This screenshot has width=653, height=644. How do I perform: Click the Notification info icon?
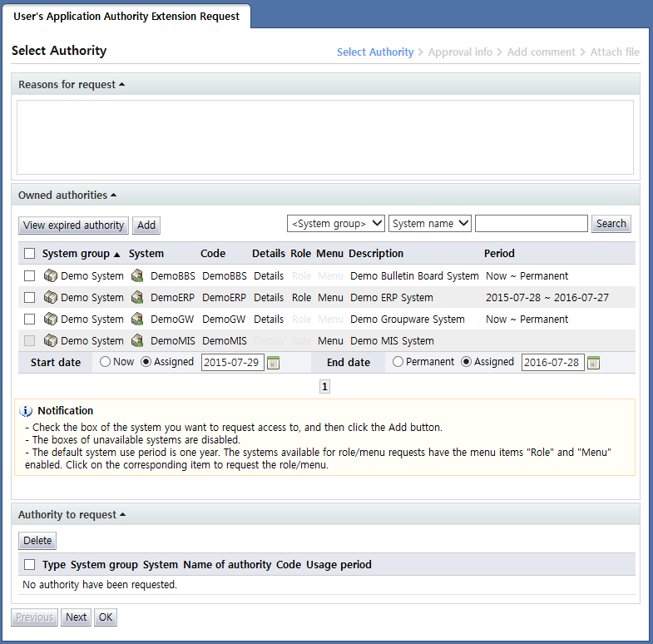pos(26,411)
